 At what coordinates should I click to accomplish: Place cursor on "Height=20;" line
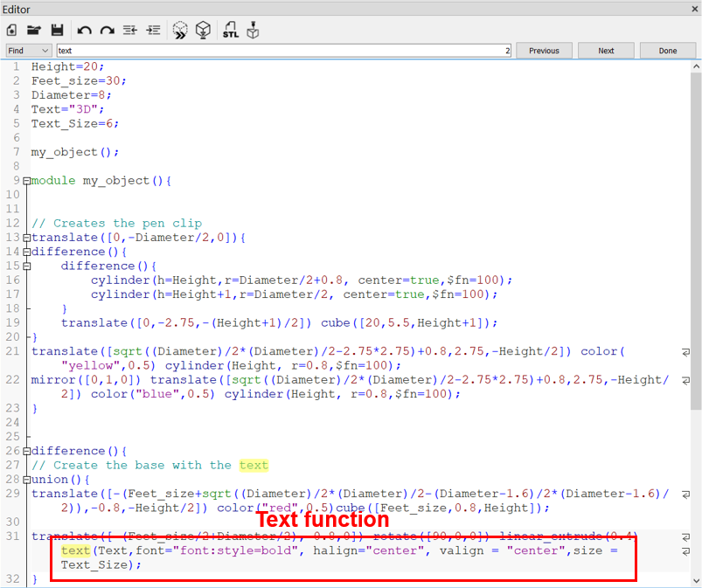67,66
